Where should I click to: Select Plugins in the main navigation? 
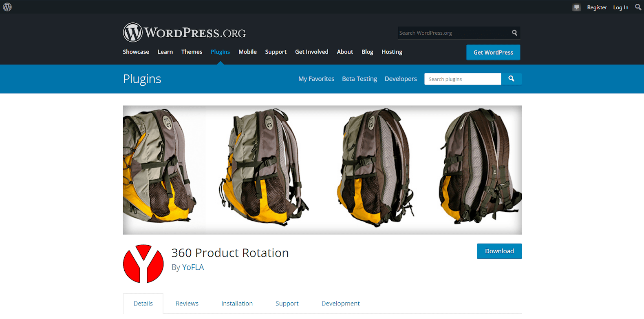point(220,52)
